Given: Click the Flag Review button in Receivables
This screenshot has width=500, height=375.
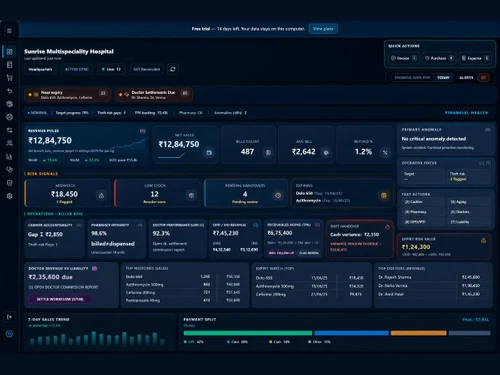Looking at the screenshot, I should pyautogui.click(x=308, y=253).
